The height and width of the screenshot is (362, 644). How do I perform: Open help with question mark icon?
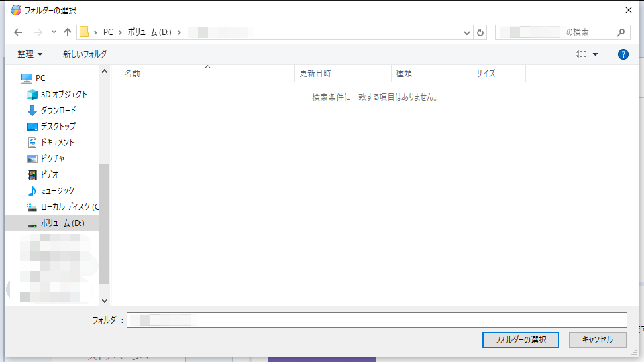(623, 54)
